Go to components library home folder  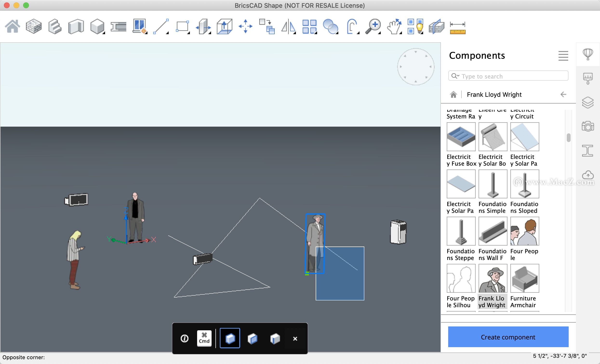pyautogui.click(x=453, y=94)
